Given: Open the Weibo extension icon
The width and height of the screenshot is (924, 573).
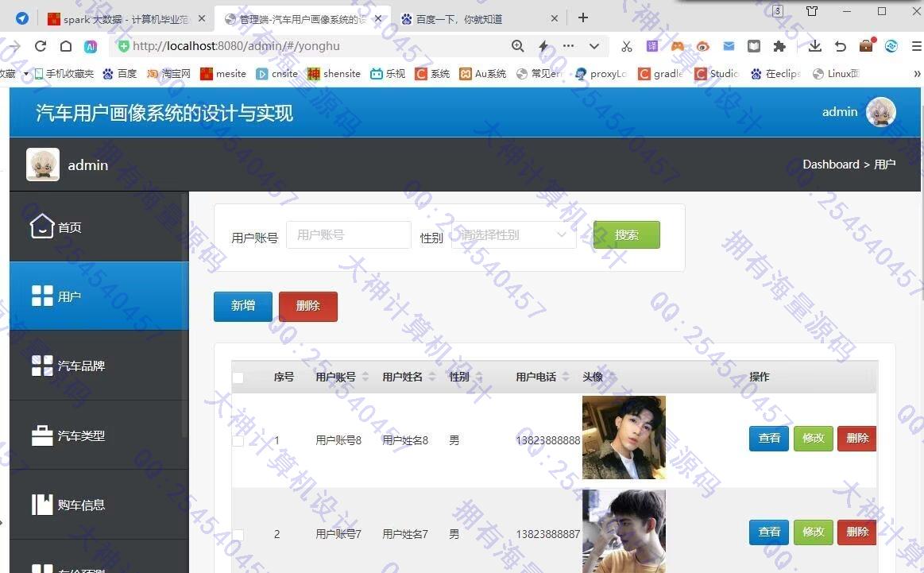Looking at the screenshot, I should (702, 46).
